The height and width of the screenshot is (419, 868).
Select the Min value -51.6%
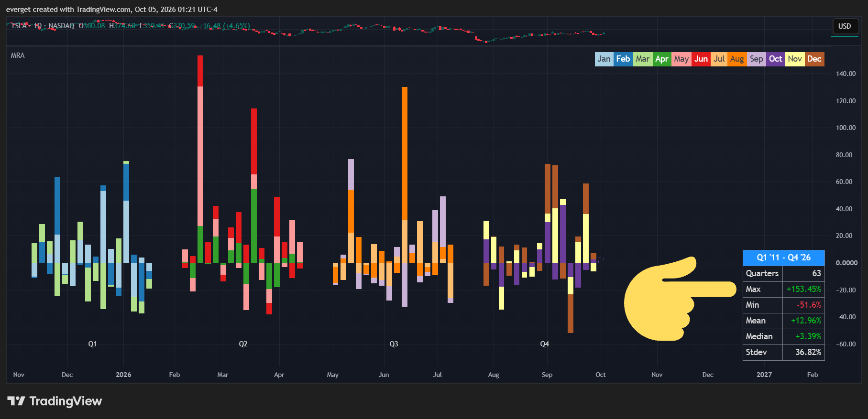tap(809, 305)
